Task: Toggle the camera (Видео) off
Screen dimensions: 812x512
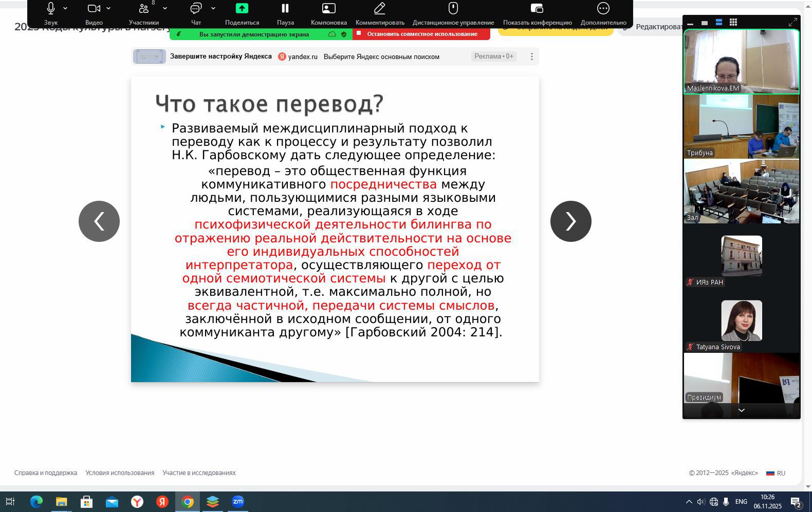Action: [94, 9]
